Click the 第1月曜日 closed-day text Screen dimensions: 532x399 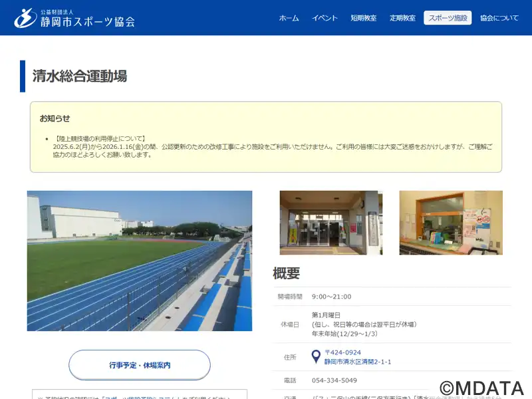click(x=326, y=315)
